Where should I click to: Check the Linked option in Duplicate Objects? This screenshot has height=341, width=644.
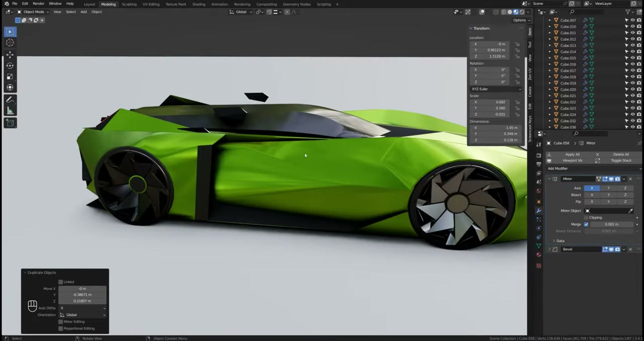tap(61, 282)
